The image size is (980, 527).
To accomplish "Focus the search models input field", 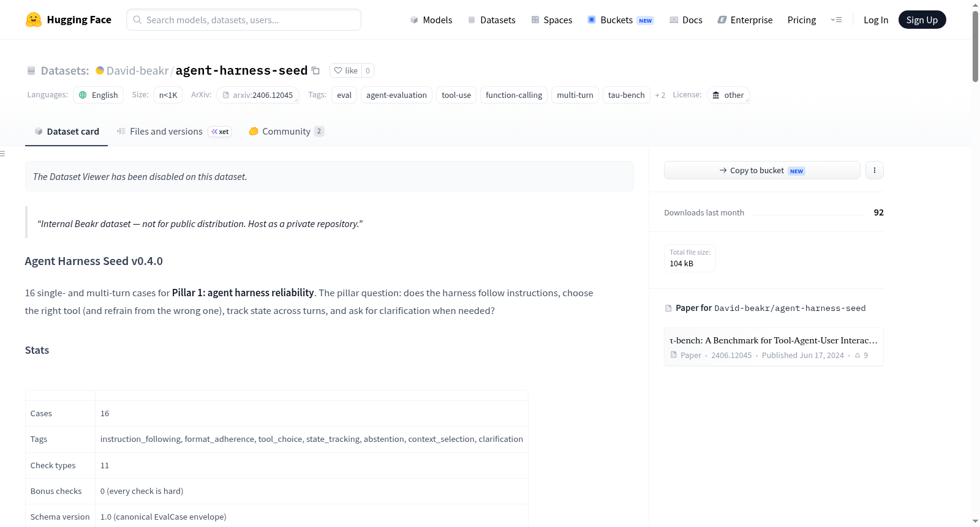I will pyautogui.click(x=244, y=20).
